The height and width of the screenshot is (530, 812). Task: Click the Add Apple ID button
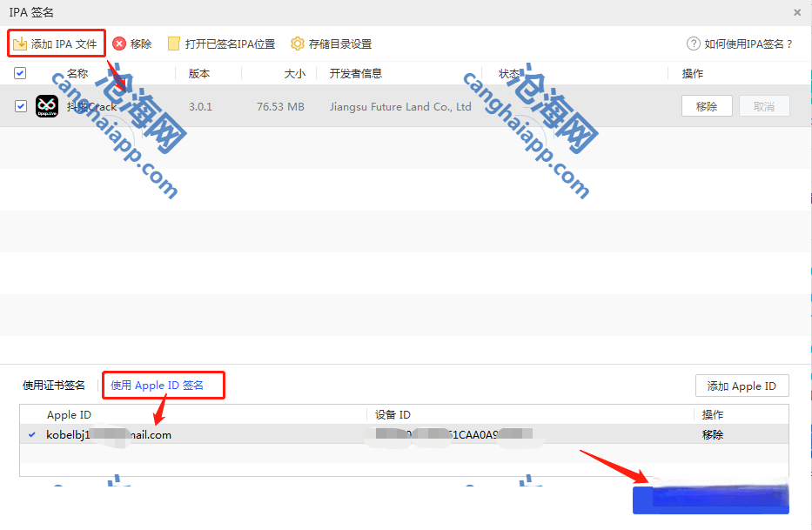pyautogui.click(x=742, y=386)
